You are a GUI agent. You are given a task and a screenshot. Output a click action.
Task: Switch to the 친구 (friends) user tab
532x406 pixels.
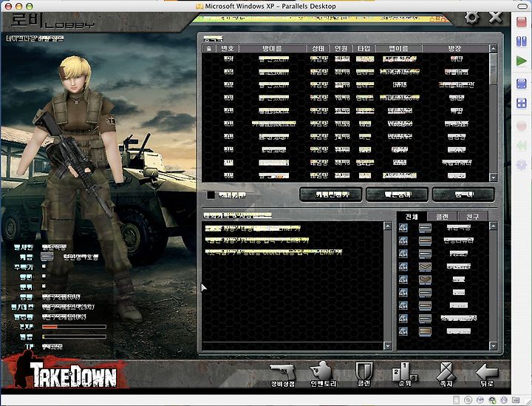(x=473, y=216)
